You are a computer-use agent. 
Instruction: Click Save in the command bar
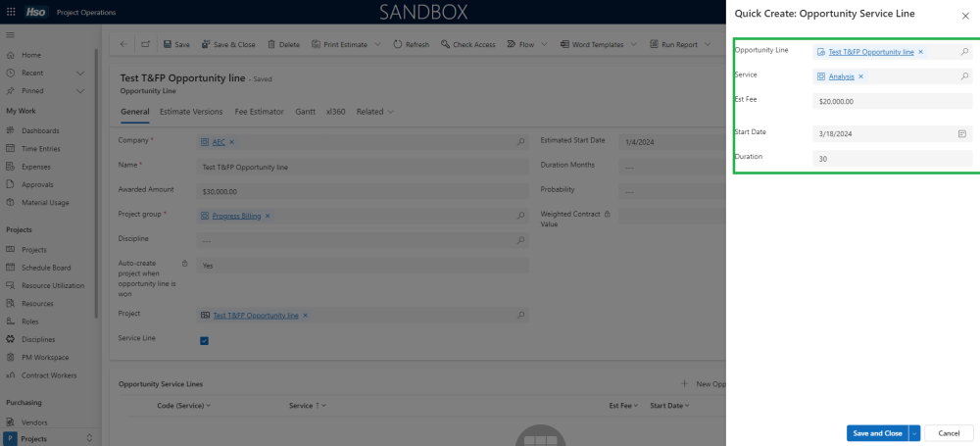coord(176,44)
